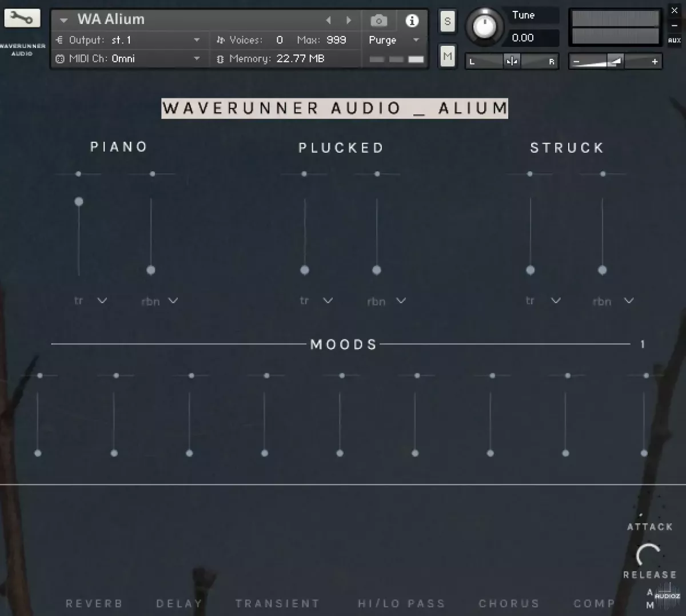Click the camera snapshot icon

click(x=378, y=21)
